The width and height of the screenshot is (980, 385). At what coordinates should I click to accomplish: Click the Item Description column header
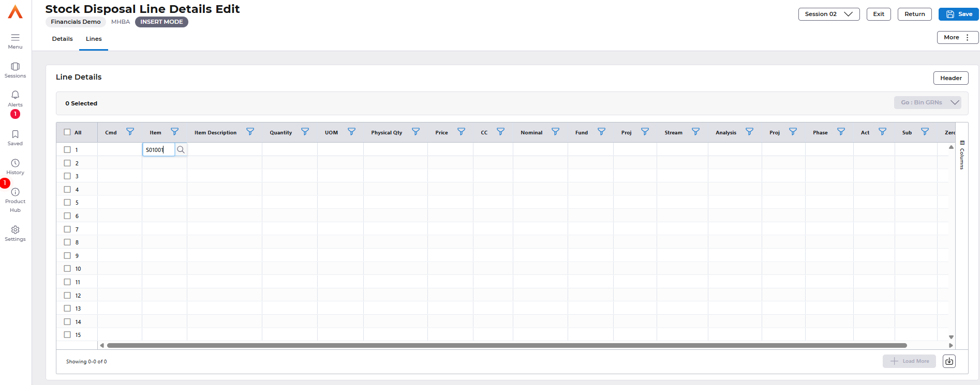tap(215, 133)
